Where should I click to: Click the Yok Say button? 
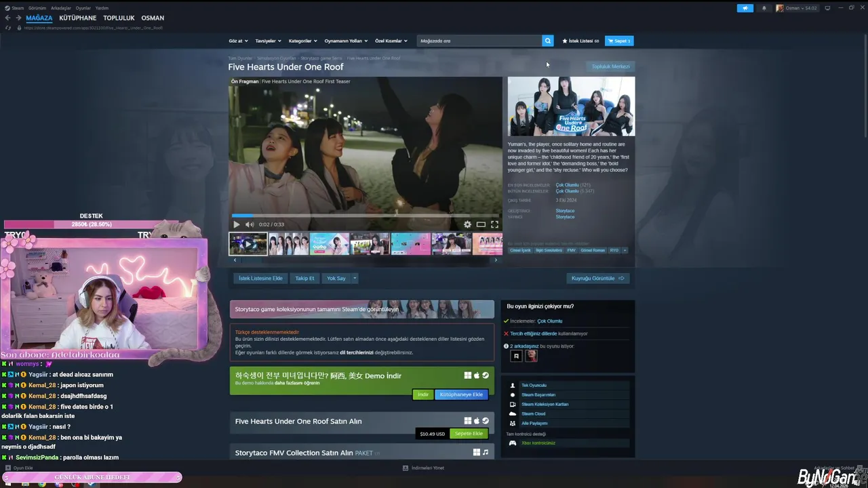pos(336,278)
